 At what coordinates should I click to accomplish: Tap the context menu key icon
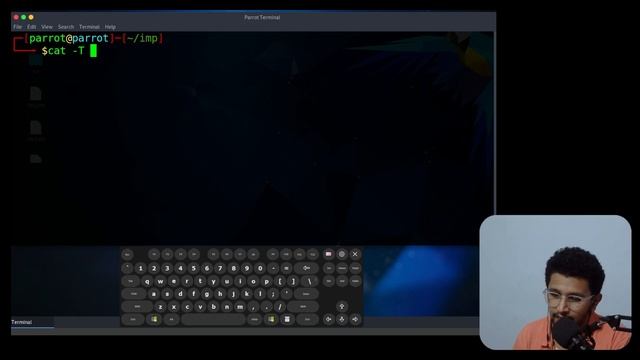pyautogui.click(x=287, y=319)
